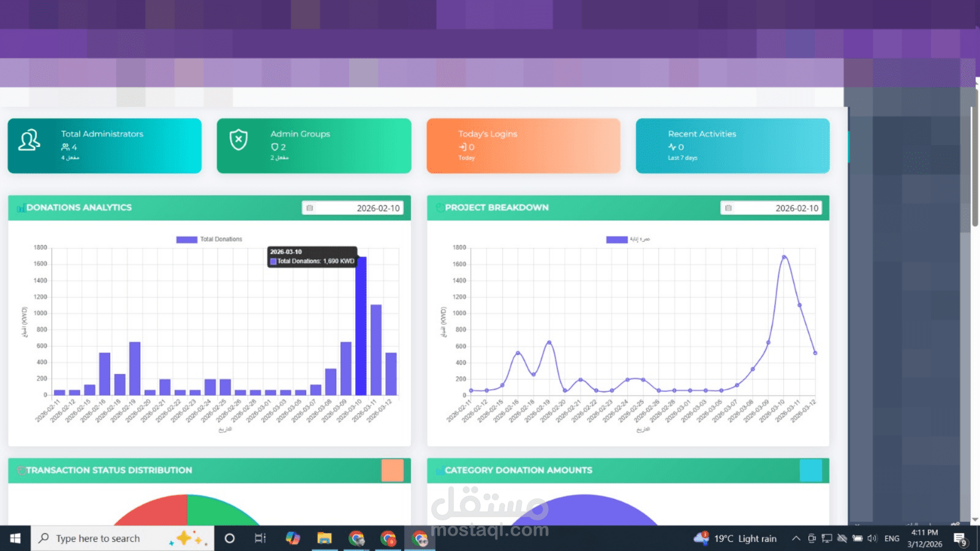This screenshot has height=551, width=980.
Task: Click the bar chart icon beside Donations Analytics title
Action: [x=21, y=208]
